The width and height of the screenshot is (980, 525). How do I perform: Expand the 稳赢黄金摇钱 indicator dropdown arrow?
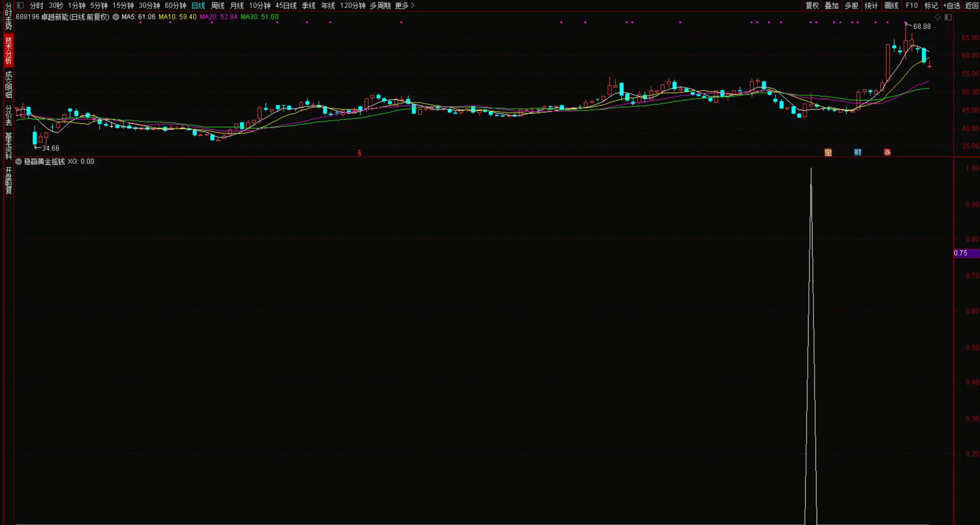(18, 161)
